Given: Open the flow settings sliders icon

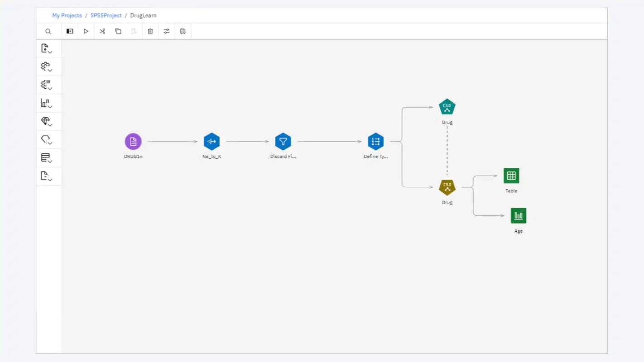Looking at the screenshot, I should (x=166, y=31).
